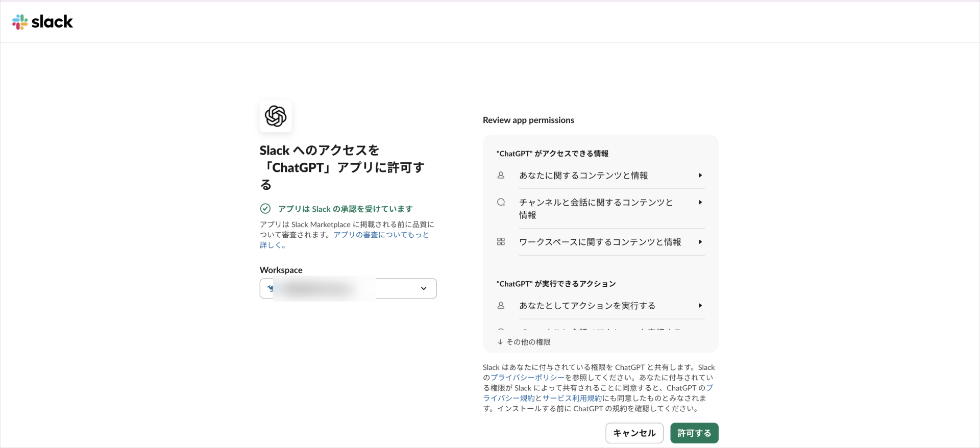The image size is (980, 448).
Task: Click "ChatGPT" が実行できるアクション heading
Action: (x=556, y=284)
